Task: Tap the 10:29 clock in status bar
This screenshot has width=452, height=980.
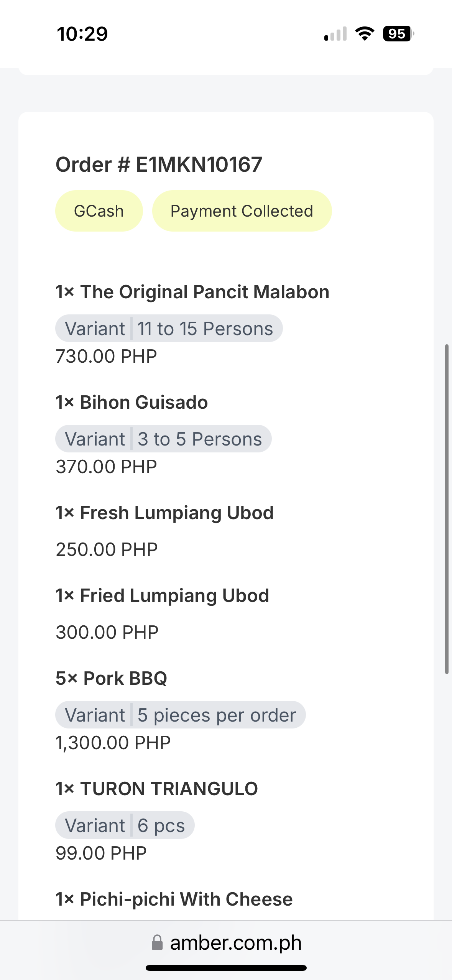Action: point(82,34)
